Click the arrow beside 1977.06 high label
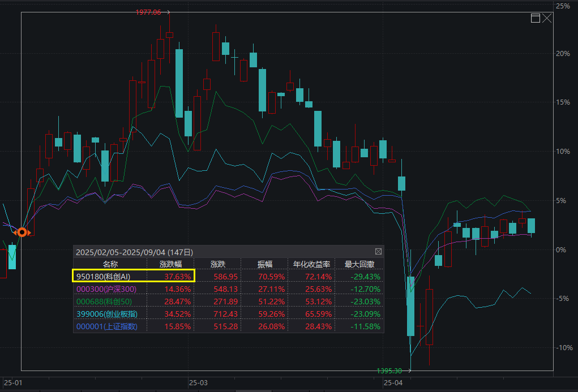This screenshot has height=392, width=578. point(168,12)
